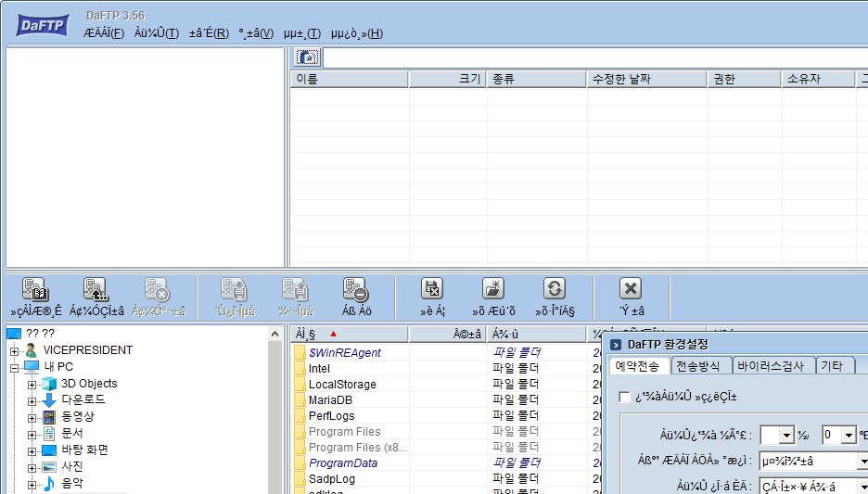Click the connect to server toolbar icon
Viewport: 868px width, 494px height.
coord(96,289)
